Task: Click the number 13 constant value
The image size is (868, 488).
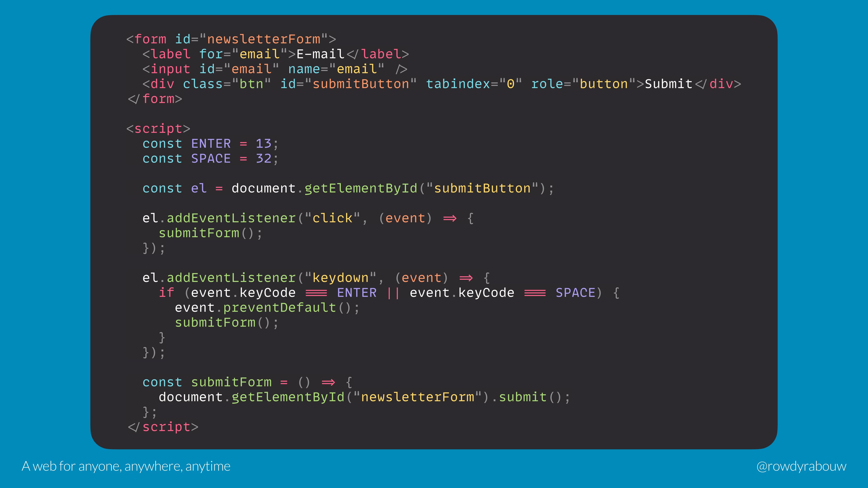Action: [264, 143]
